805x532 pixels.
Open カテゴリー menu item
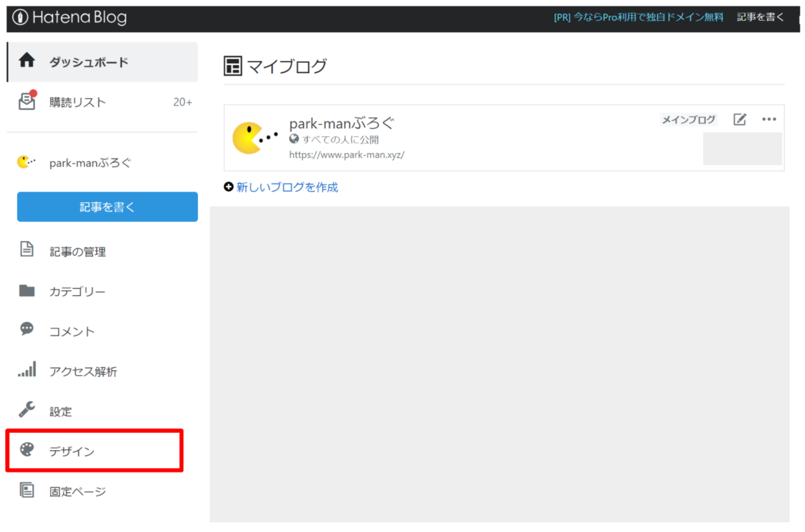pyautogui.click(x=77, y=292)
